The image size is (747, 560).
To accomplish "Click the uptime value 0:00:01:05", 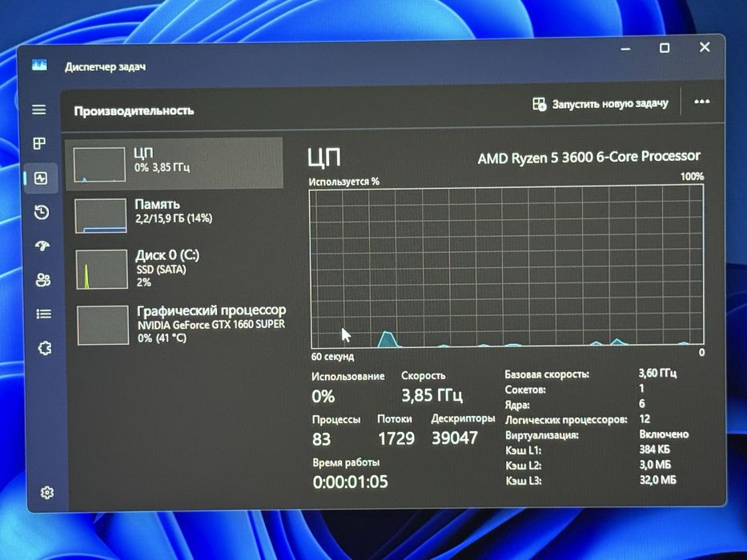I will pyautogui.click(x=350, y=482).
